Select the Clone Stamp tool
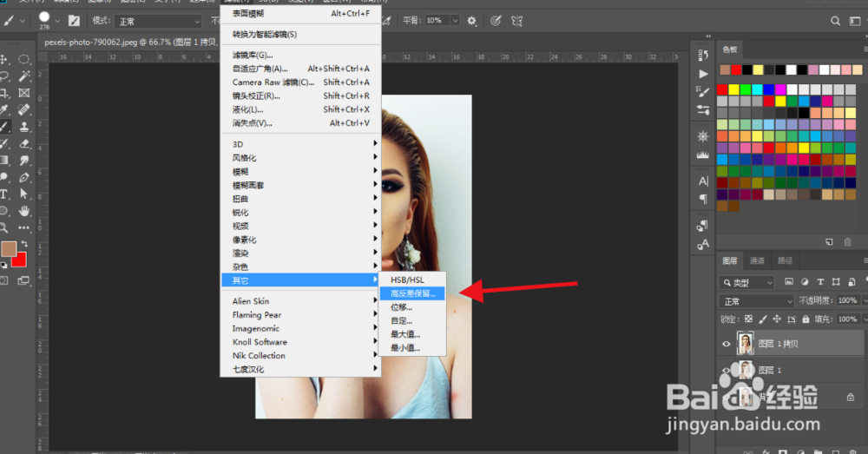868x454 pixels. pos(23,127)
